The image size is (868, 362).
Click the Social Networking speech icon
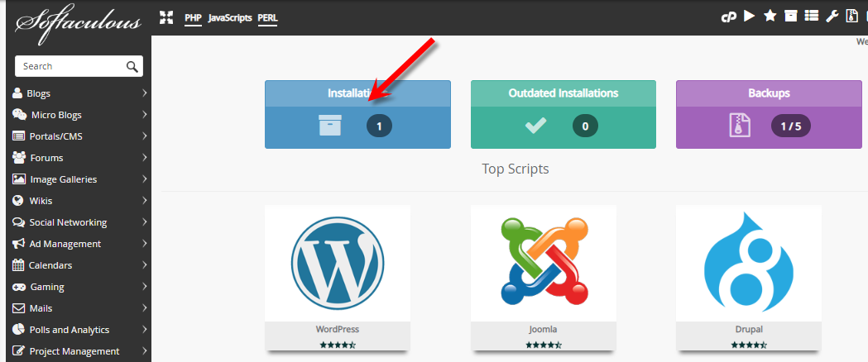click(x=19, y=222)
